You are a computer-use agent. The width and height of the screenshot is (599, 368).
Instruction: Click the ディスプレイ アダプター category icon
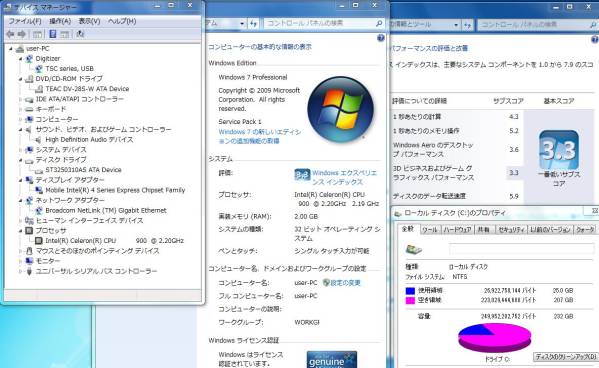(29, 180)
